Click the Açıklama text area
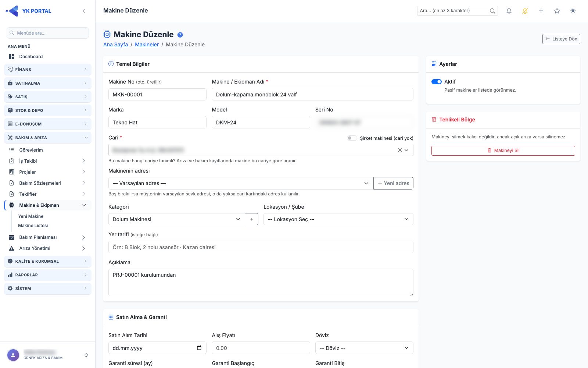The image size is (588, 368). click(x=261, y=282)
